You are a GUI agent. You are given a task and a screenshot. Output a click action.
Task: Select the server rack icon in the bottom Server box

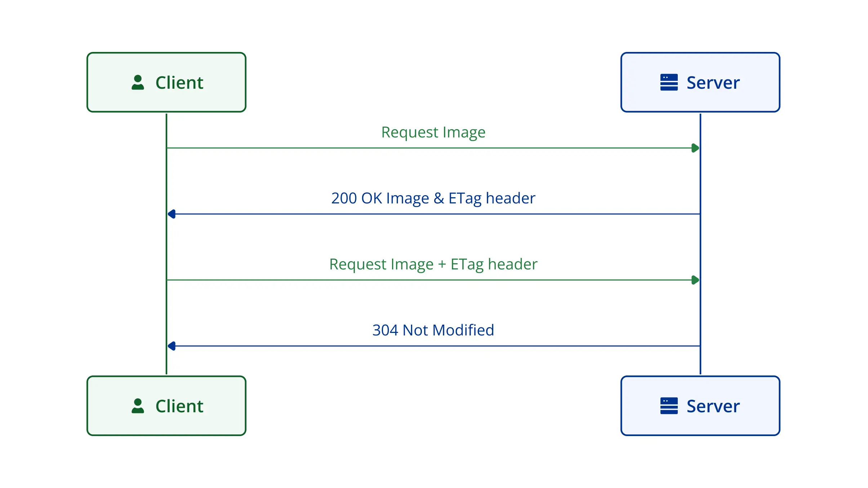click(x=669, y=406)
